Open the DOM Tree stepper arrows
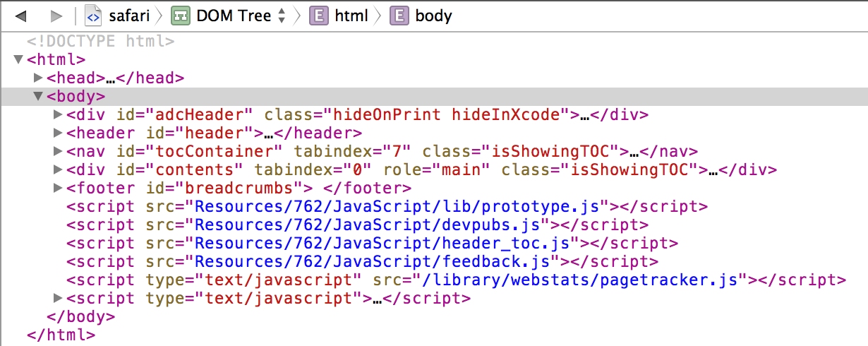This screenshot has width=868, height=346. click(282, 16)
